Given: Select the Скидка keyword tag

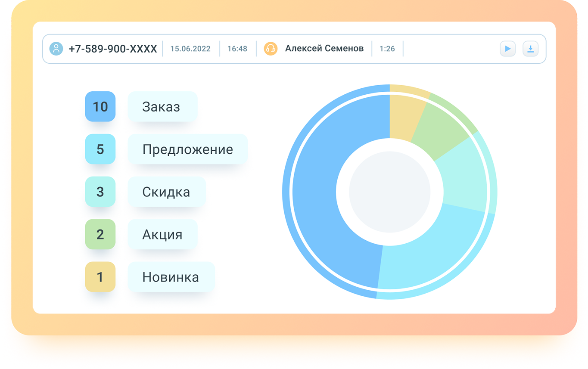Looking at the screenshot, I should coord(167,192).
